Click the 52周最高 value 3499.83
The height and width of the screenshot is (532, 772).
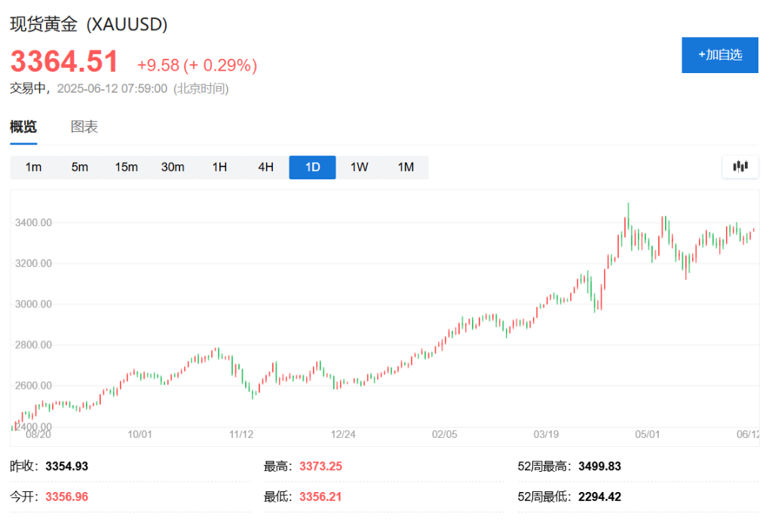(599, 466)
